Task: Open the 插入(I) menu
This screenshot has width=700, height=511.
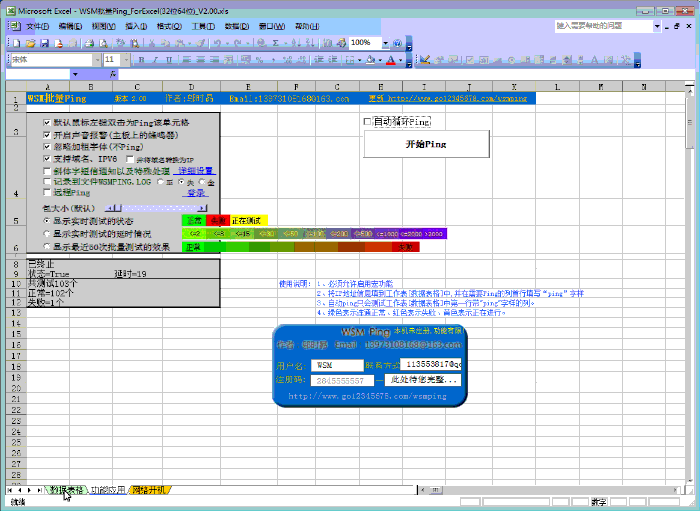Action: click(x=136, y=26)
